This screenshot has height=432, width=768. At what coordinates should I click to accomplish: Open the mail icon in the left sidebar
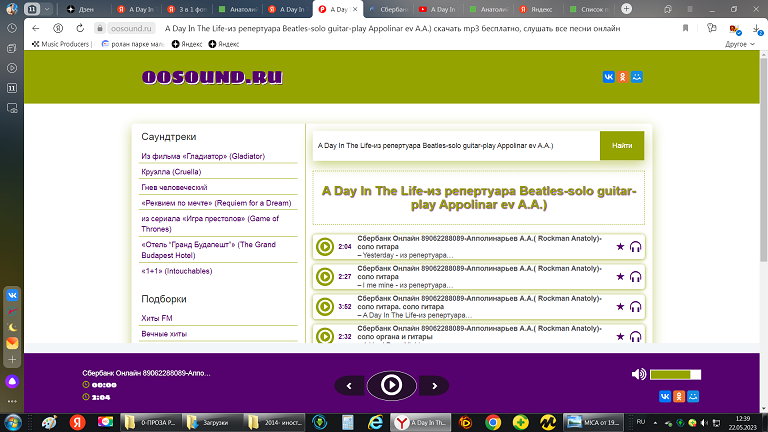(12, 343)
